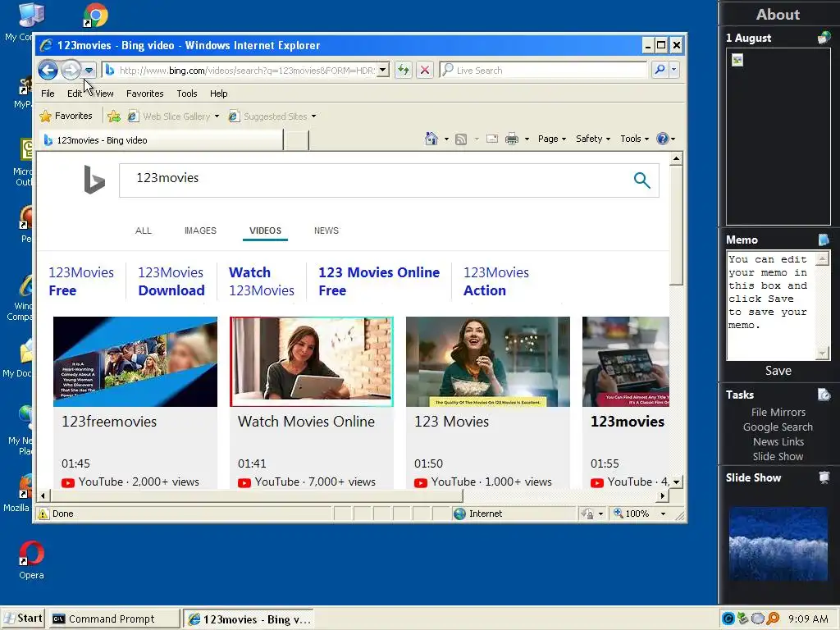Click the Slide Show panel header icon

824,477
